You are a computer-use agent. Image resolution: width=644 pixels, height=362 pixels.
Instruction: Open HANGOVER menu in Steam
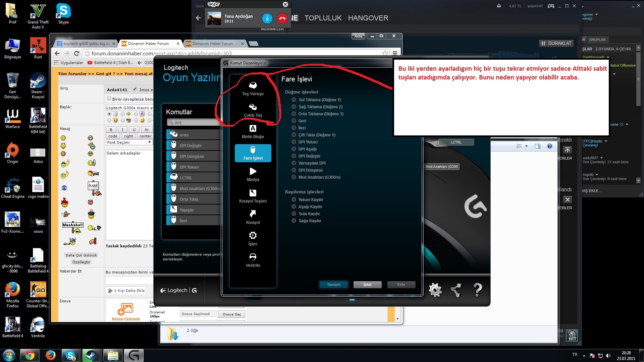pos(368,18)
